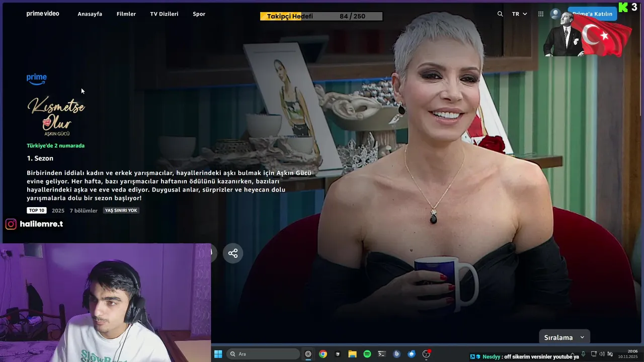
Task: Select the synopsis paragraph starting 'Birbirinden iddialı'
Action: (x=169, y=186)
